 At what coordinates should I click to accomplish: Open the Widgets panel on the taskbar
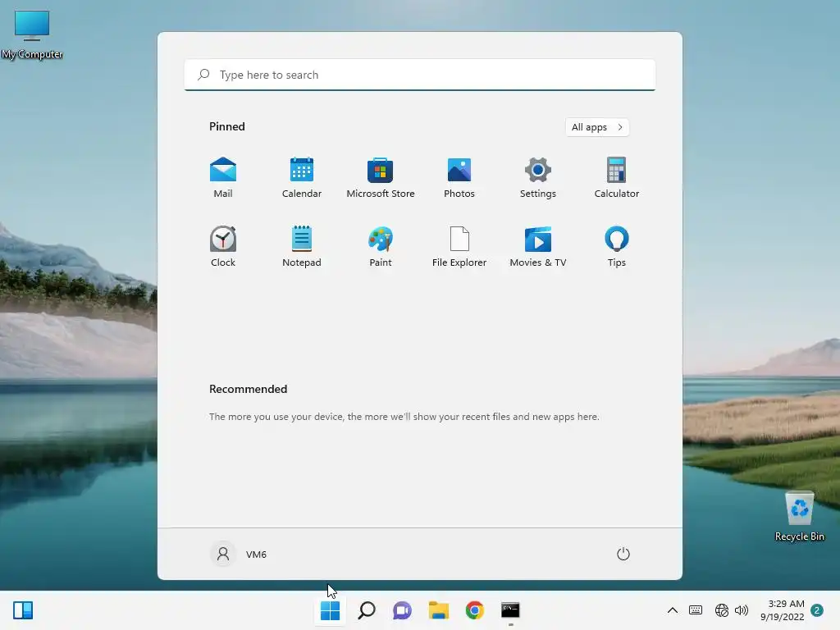23,610
